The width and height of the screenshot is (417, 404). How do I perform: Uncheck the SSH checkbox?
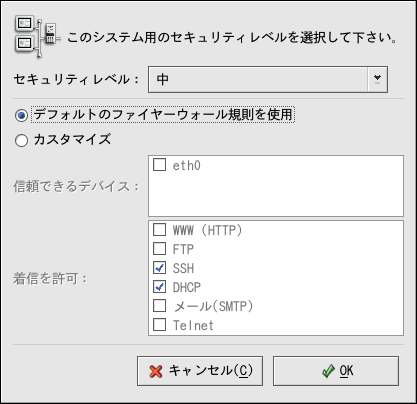(x=160, y=268)
